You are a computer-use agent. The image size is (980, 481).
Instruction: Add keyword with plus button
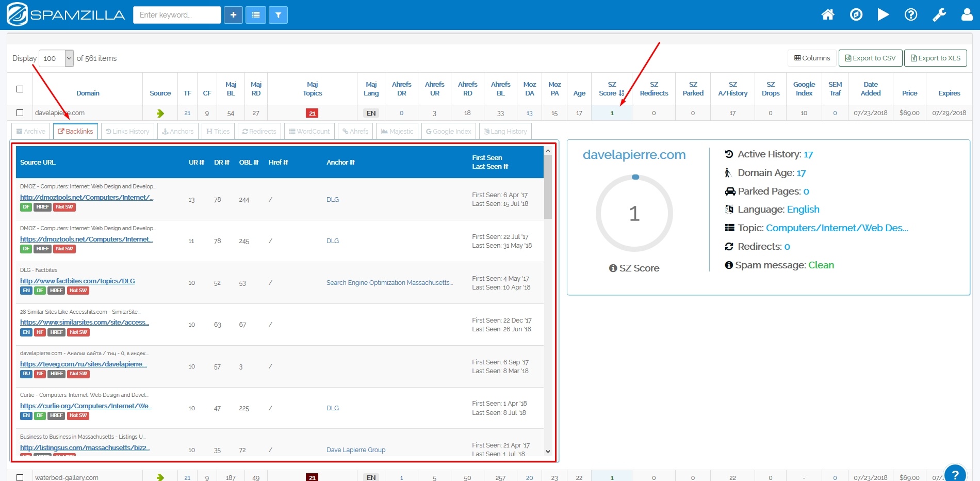(x=233, y=15)
